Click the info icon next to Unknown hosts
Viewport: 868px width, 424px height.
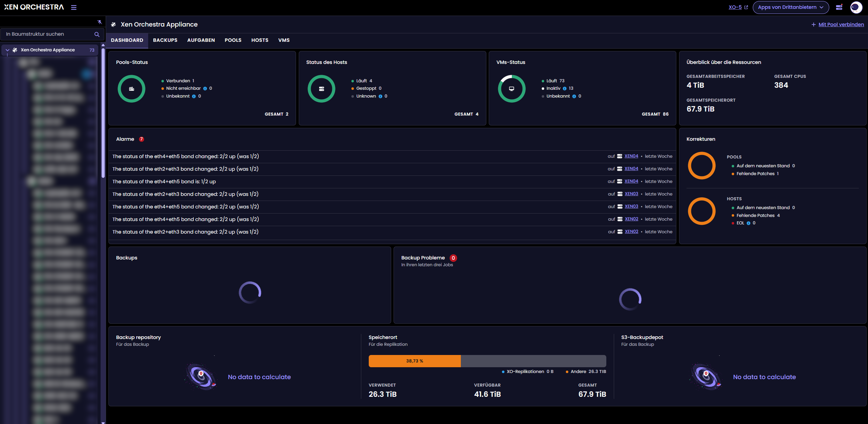click(x=380, y=96)
